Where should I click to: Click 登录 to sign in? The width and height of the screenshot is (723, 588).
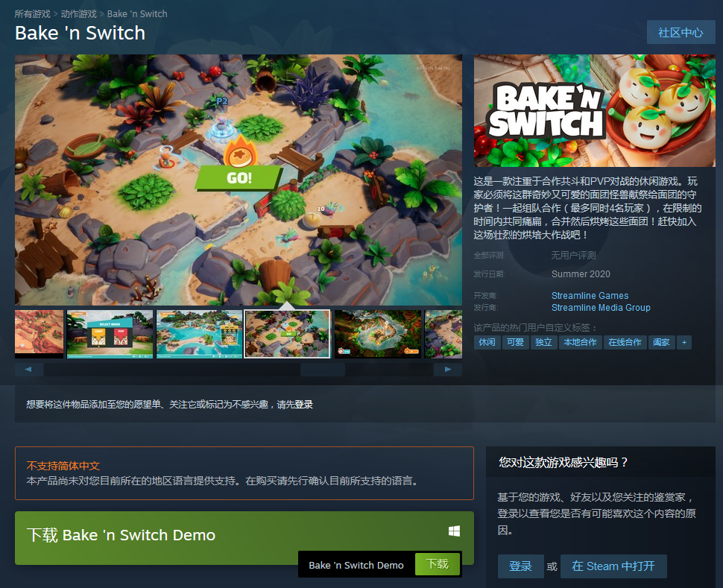click(520, 566)
